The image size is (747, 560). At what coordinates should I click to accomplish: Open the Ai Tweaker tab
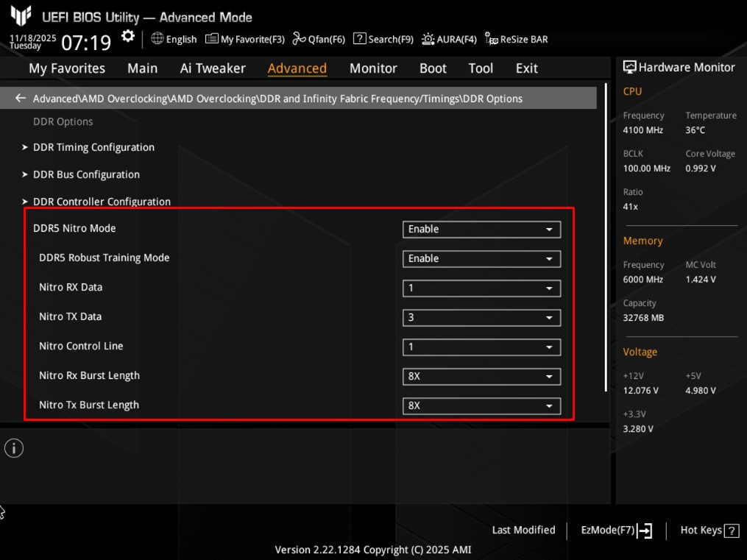[x=213, y=68]
